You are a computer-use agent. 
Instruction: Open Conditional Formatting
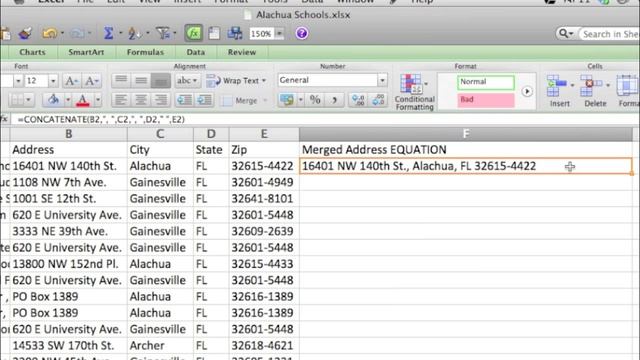pyautogui.click(x=414, y=92)
